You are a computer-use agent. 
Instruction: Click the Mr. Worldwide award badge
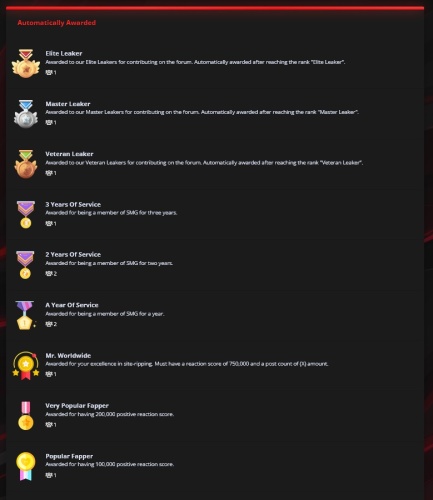coord(26,365)
